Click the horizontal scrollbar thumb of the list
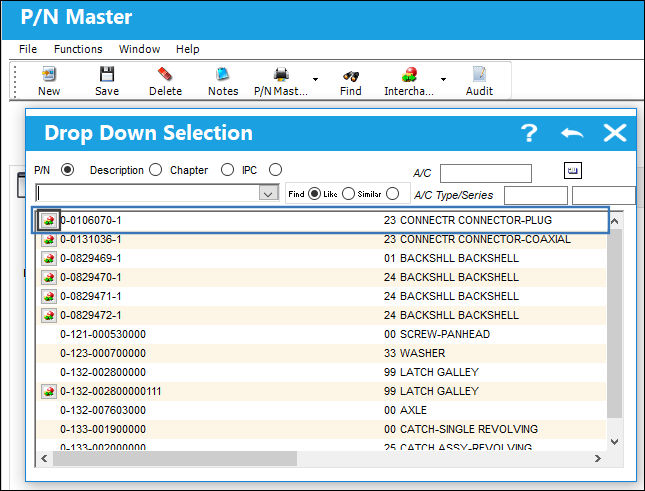 pyautogui.click(x=175, y=459)
